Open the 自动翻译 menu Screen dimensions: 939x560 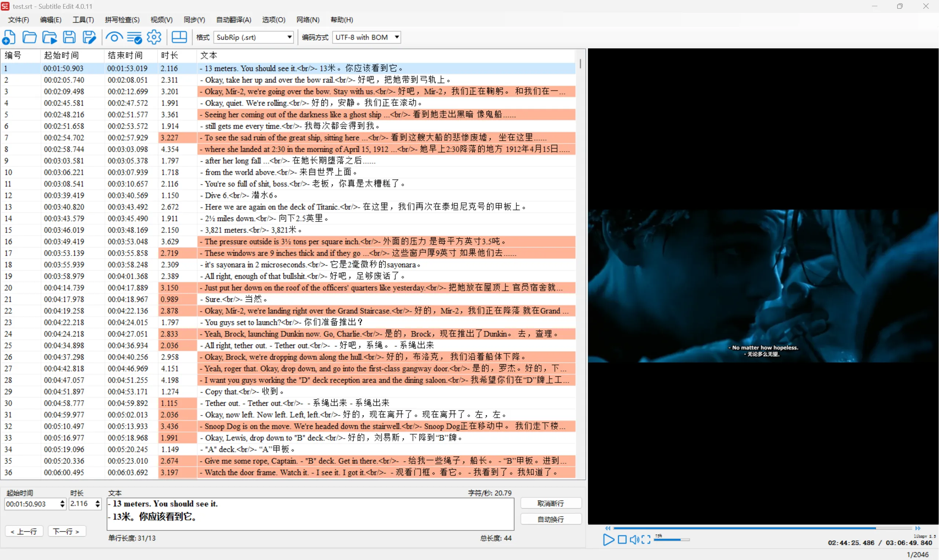click(233, 20)
